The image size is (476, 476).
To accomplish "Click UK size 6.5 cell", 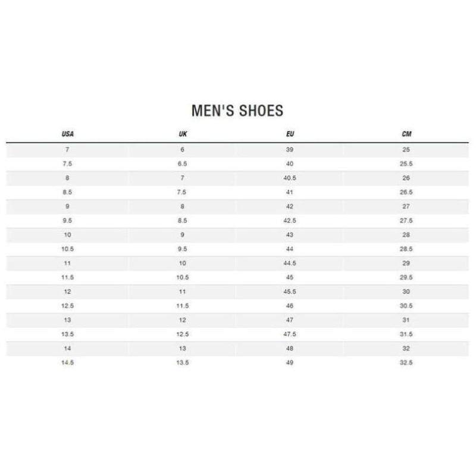I will coord(183,164).
